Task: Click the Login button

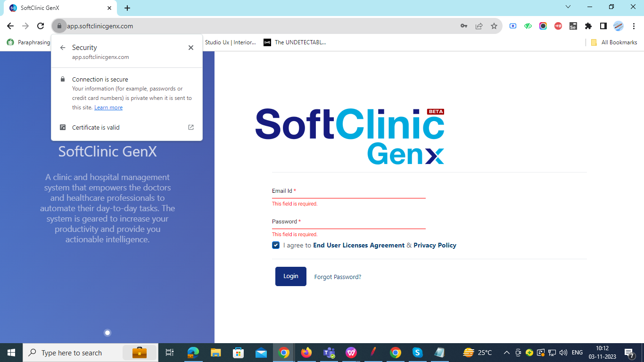Action: click(291, 276)
